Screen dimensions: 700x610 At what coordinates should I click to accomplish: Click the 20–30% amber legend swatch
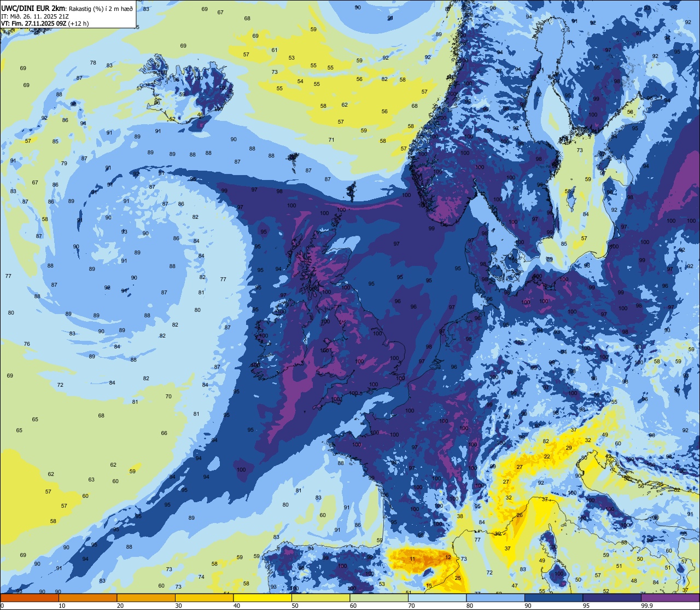(146, 597)
